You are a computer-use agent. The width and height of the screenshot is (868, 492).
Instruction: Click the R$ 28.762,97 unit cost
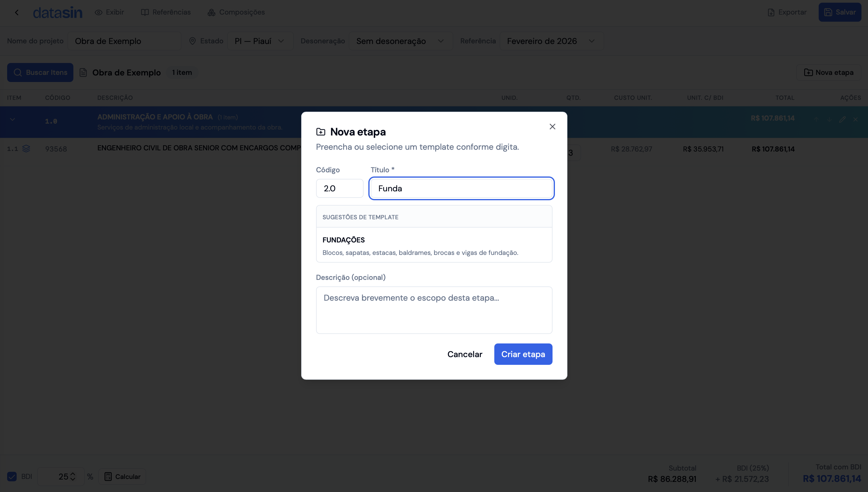631,149
